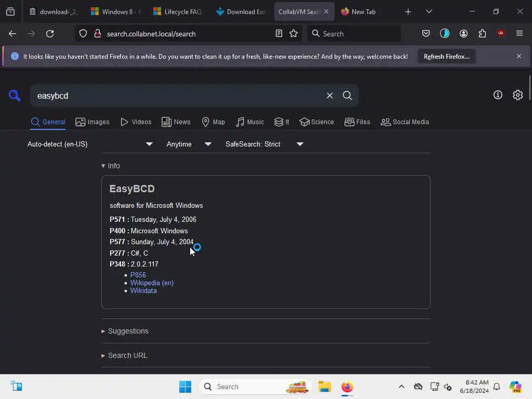The image size is (532, 399).
Task: Click the Firefox taskbar icon
Action: click(x=347, y=387)
